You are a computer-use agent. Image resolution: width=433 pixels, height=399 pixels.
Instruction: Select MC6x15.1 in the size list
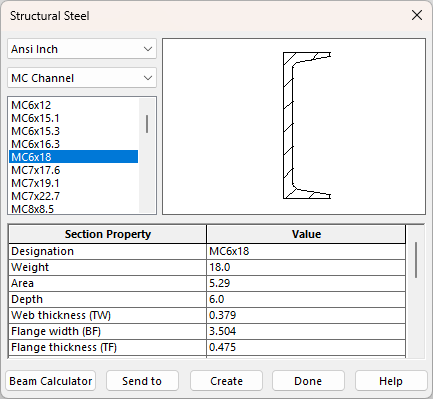[x=73, y=118]
